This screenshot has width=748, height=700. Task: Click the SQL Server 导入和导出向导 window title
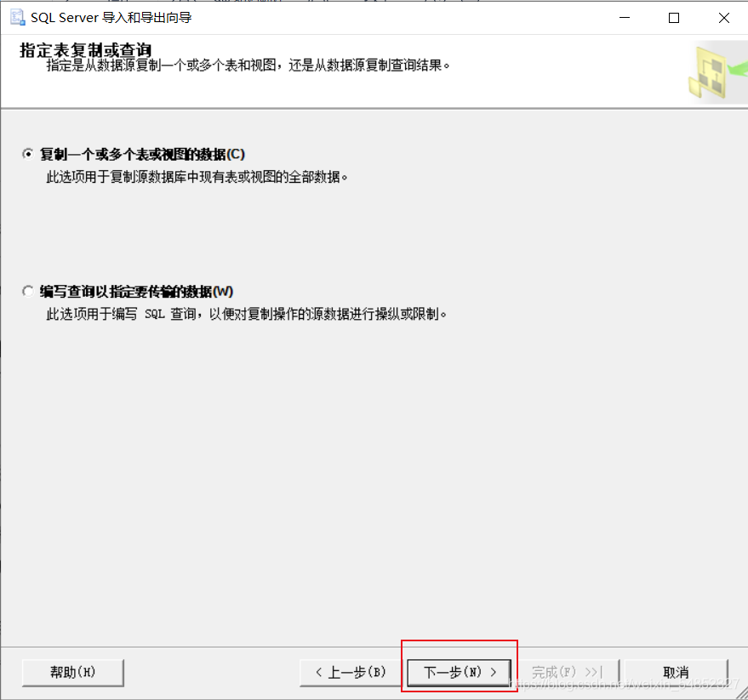click(x=111, y=18)
